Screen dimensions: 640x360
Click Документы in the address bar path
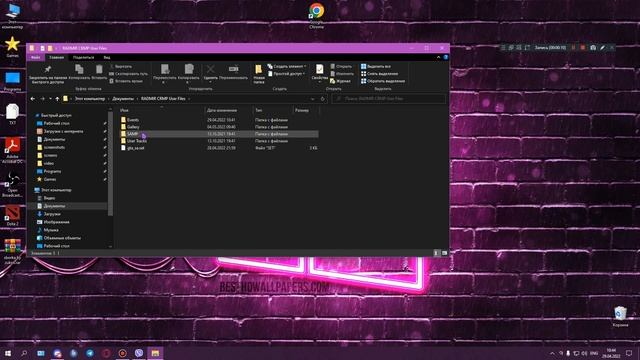(x=123, y=98)
